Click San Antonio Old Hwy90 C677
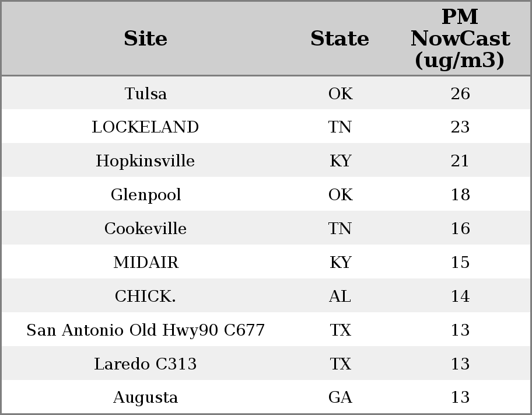 click(x=146, y=330)
